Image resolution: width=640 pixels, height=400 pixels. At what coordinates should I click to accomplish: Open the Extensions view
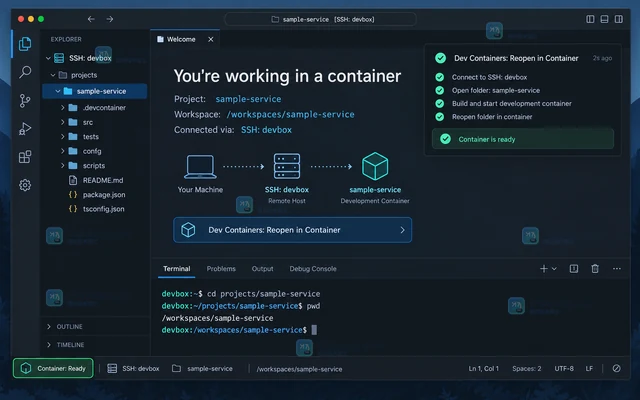click(25, 157)
